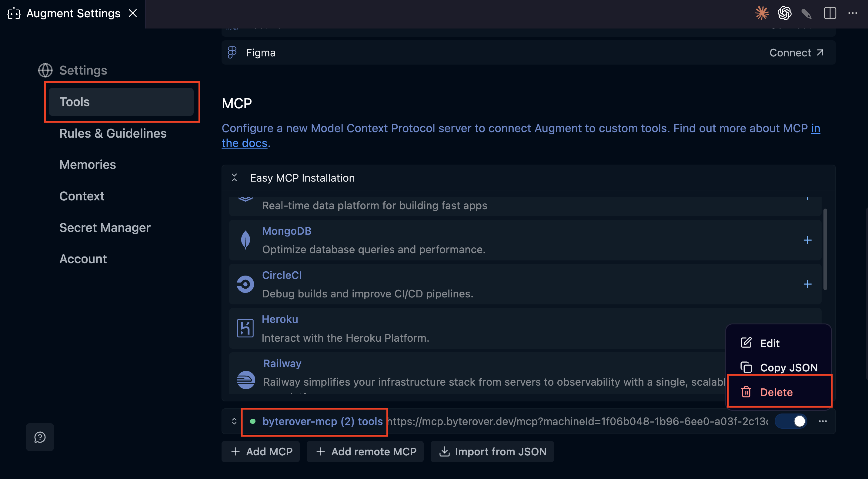The height and width of the screenshot is (479, 868).
Task: Open the help question mark icon
Action: (x=40, y=437)
